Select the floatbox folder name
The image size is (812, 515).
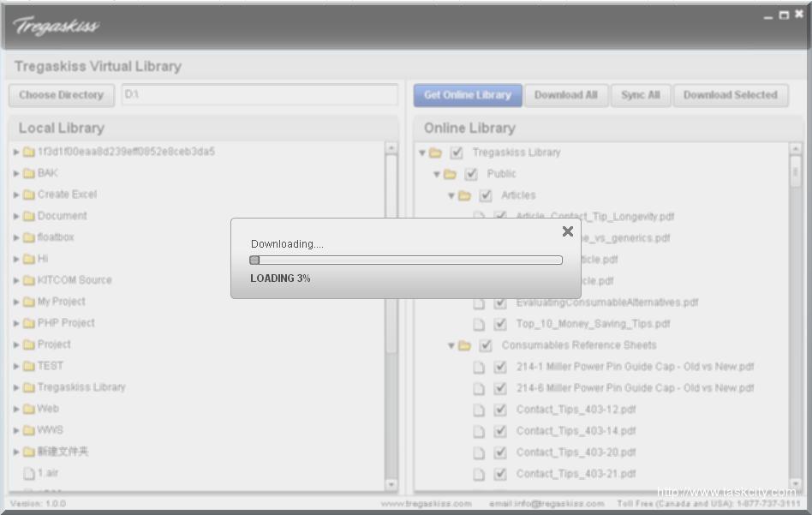pyautogui.click(x=56, y=237)
